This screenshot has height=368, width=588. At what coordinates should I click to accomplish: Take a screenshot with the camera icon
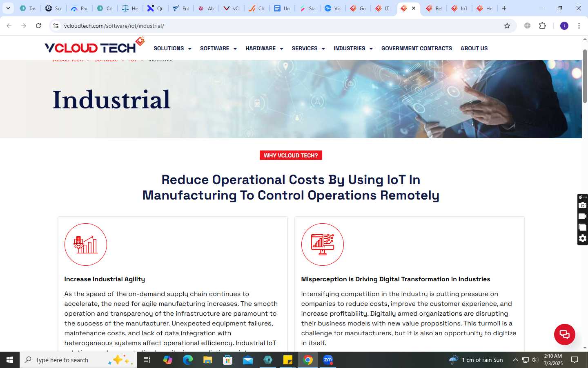click(583, 205)
